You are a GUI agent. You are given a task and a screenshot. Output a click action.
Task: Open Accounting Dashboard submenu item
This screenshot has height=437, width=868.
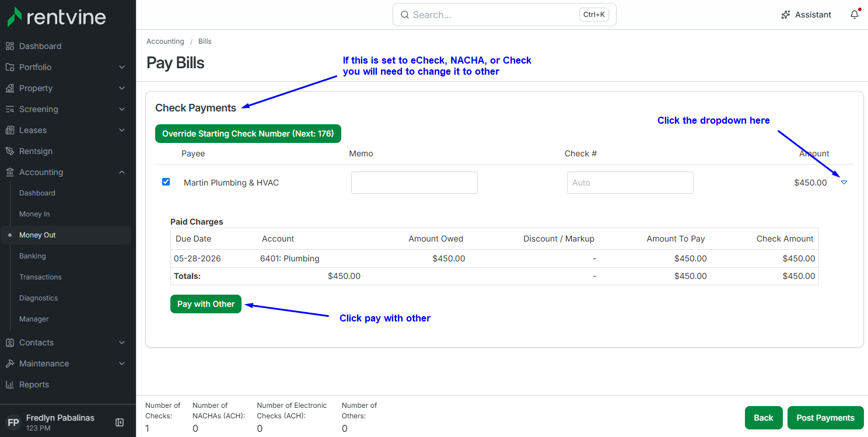37,193
